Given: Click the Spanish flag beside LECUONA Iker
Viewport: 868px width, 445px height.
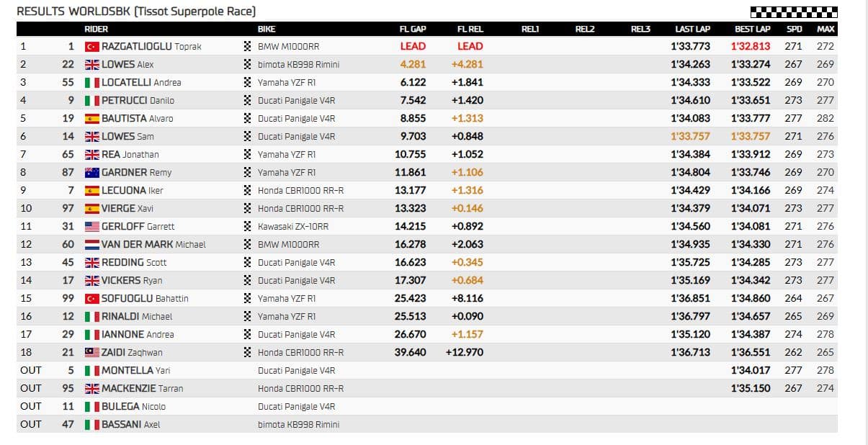Looking at the screenshot, I should (91, 190).
